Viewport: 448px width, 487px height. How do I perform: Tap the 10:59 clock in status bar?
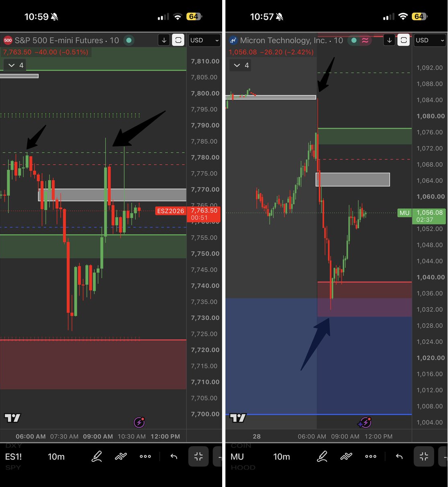(x=36, y=17)
